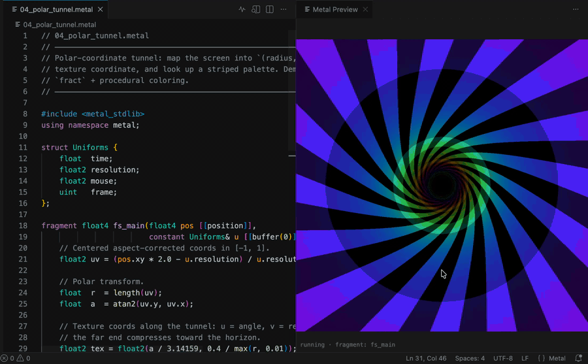Click line number 11 in the gutter
The height and width of the screenshot is (364, 588).
[23, 148]
